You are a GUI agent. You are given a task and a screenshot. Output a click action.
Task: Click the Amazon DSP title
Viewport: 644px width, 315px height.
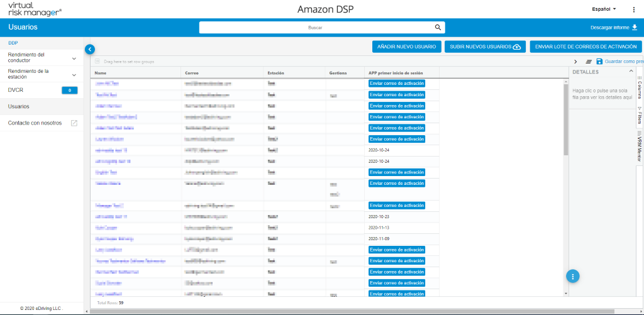coord(326,9)
